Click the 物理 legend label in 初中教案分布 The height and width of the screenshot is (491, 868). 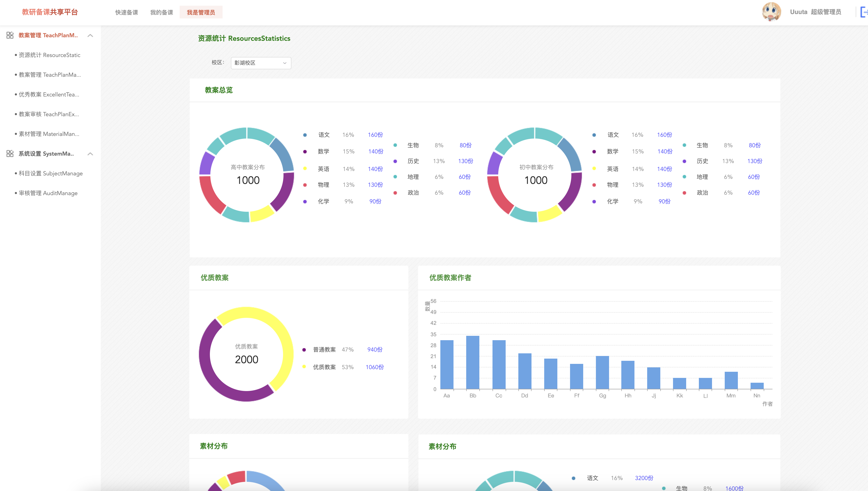pyautogui.click(x=613, y=185)
